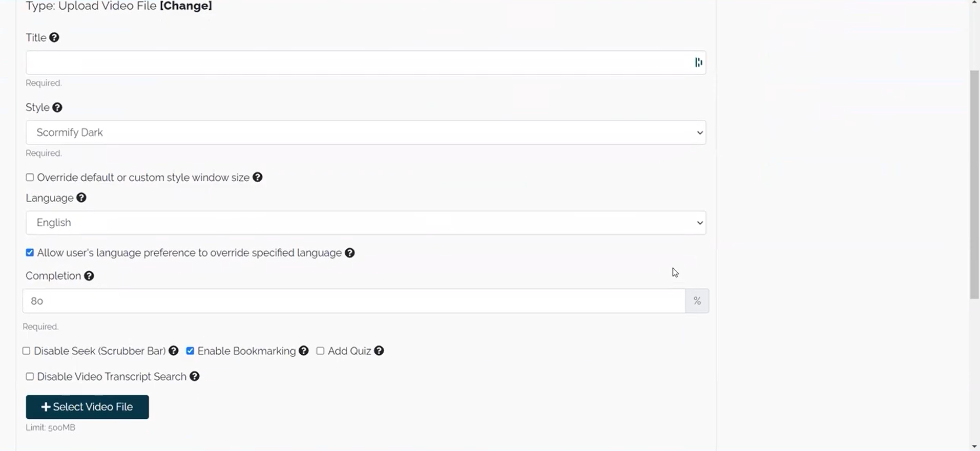Click the Style dropdown chevron arrow
The image size is (980, 451).
(700, 132)
